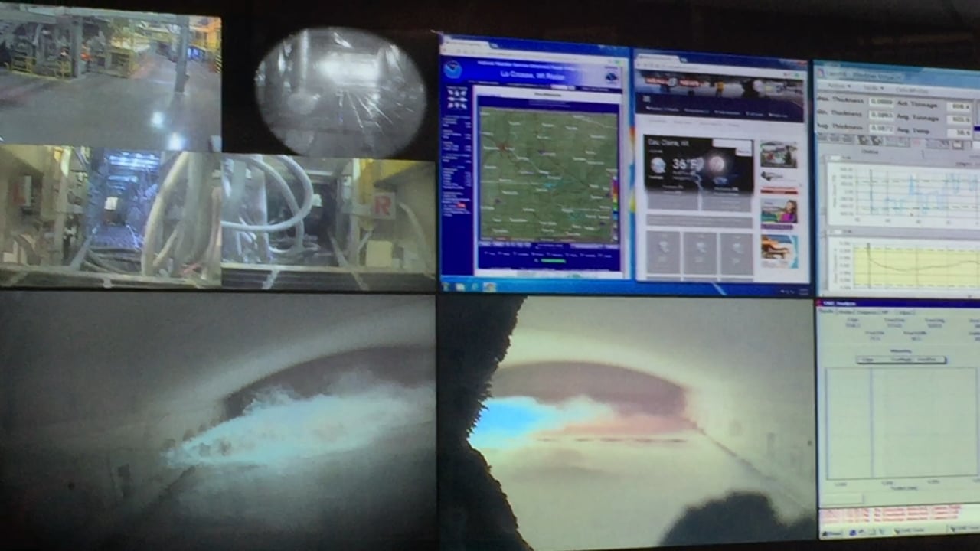Click the La Crosse radar map image

pyautogui.click(x=548, y=174)
